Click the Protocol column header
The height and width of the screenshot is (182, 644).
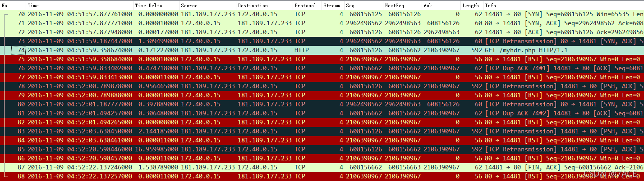click(x=307, y=5)
